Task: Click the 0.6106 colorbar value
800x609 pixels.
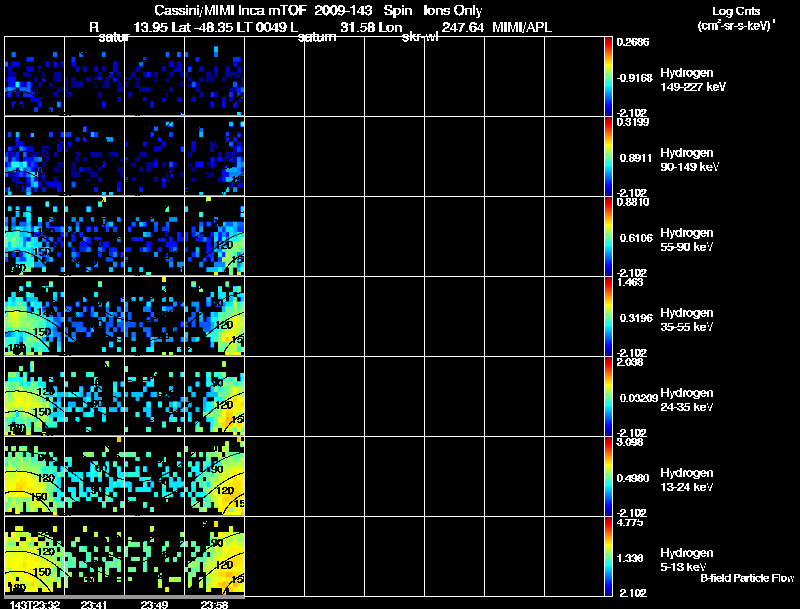Action: click(636, 238)
